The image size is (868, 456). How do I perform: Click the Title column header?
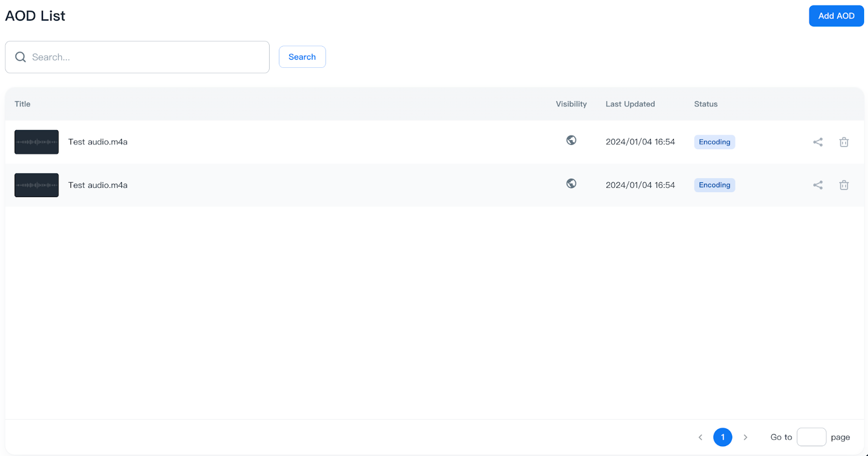pos(22,104)
